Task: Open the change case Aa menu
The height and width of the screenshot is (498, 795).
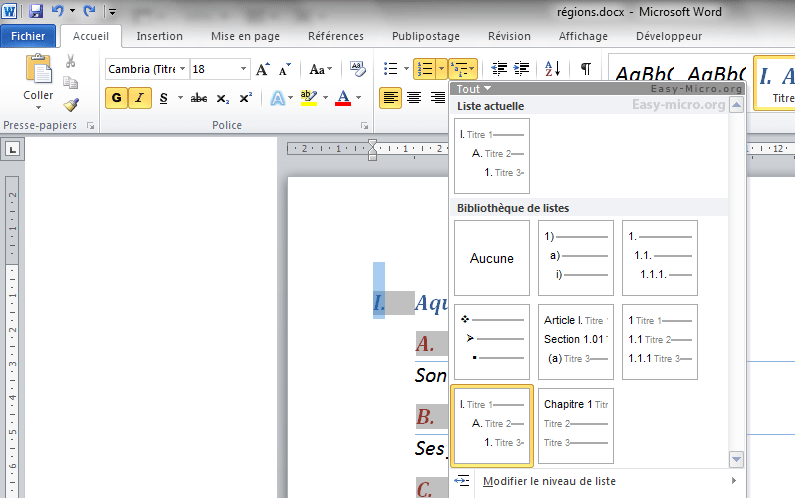Action: point(320,69)
